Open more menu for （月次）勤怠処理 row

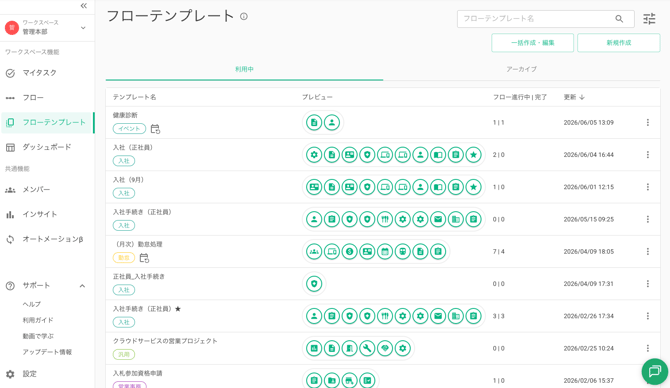coord(648,251)
